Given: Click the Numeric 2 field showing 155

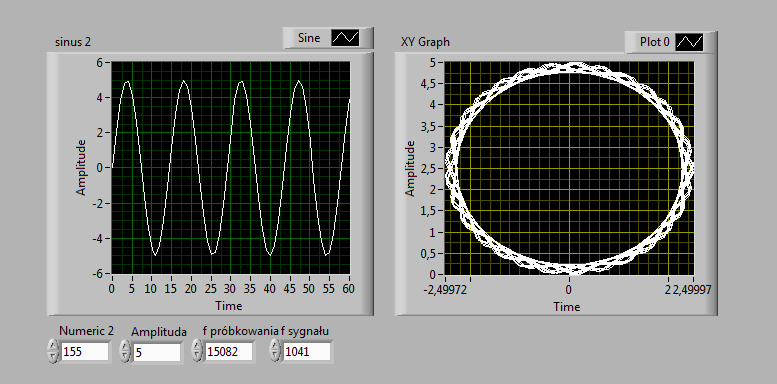Looking at the screenshot, I should coord(85,352).
